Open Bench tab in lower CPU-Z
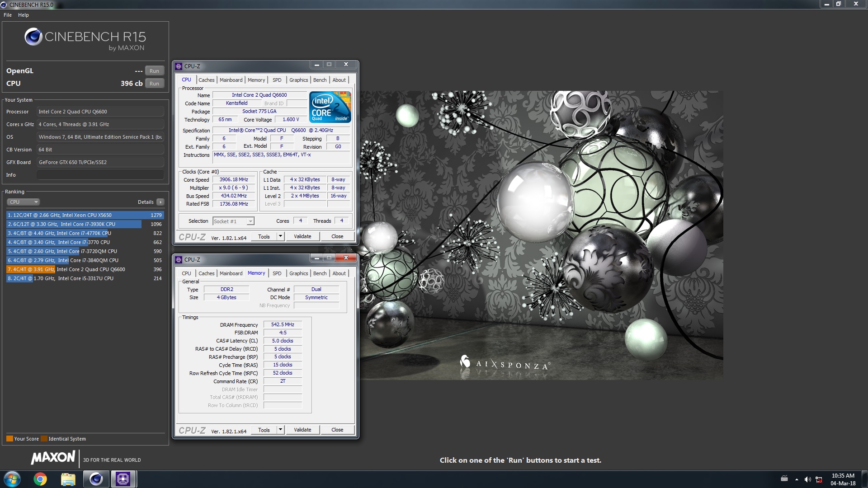This screenshot has height=488, width=868. (x=320, y=273)
